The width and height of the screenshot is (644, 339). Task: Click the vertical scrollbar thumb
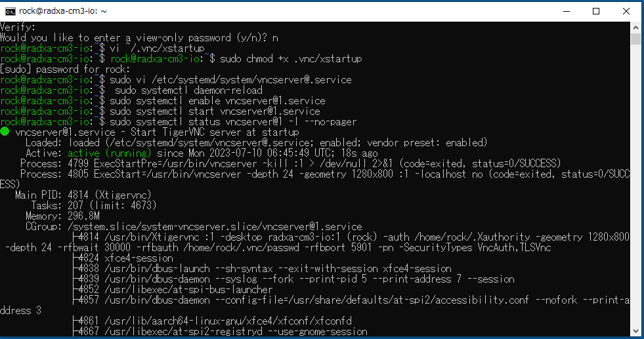[x=635, y=39]
